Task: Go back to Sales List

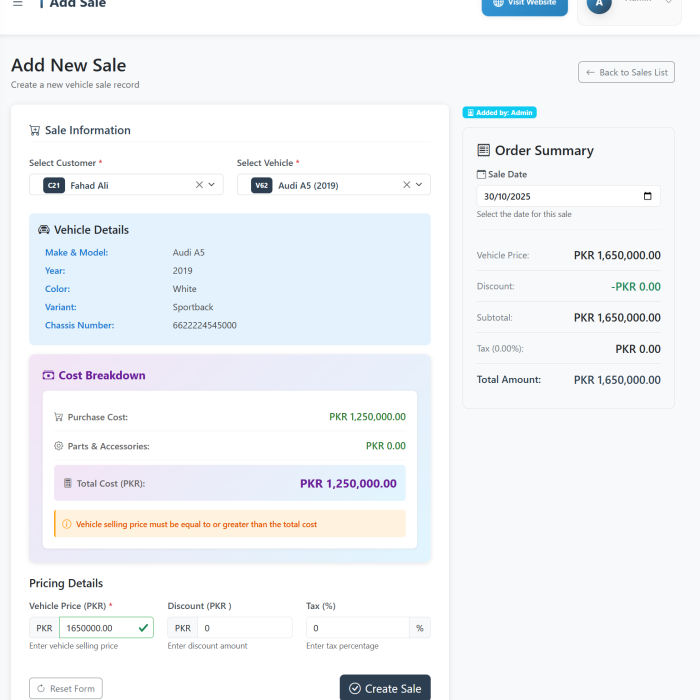Action: [626, 72]
